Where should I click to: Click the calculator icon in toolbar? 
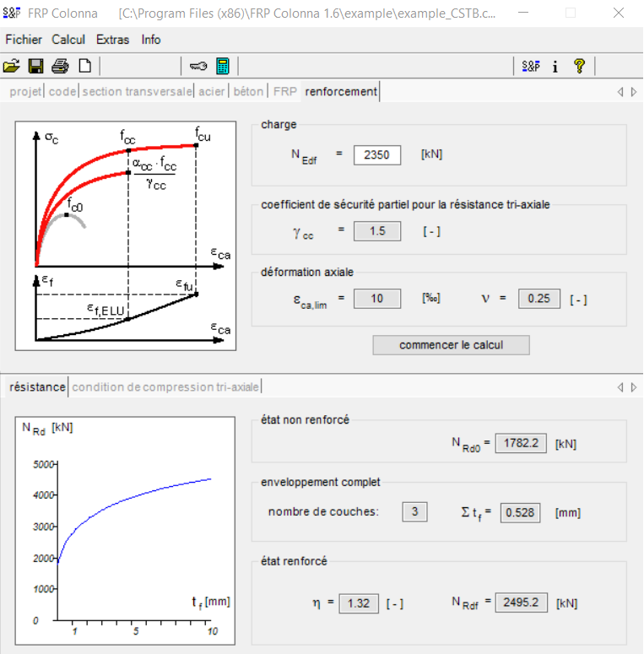point(223,67)
